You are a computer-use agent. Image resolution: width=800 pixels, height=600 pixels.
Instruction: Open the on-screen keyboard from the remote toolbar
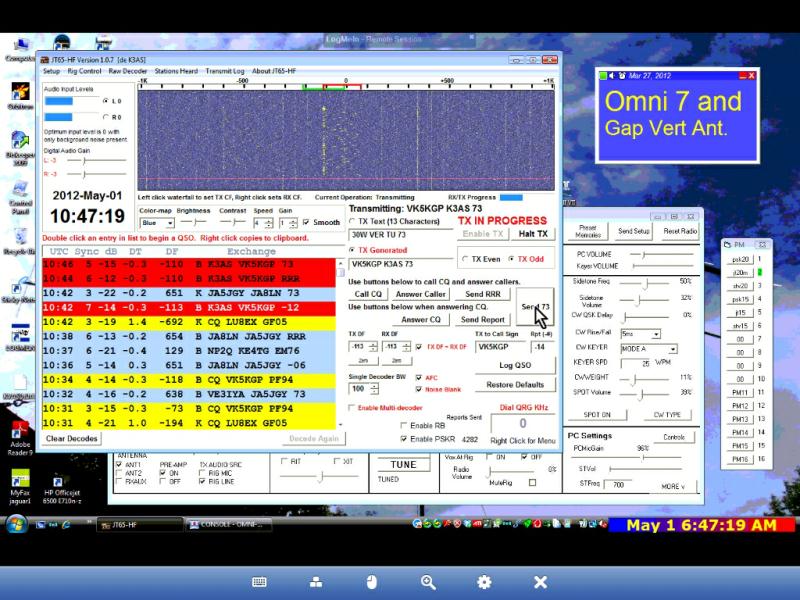click(259, 582)
